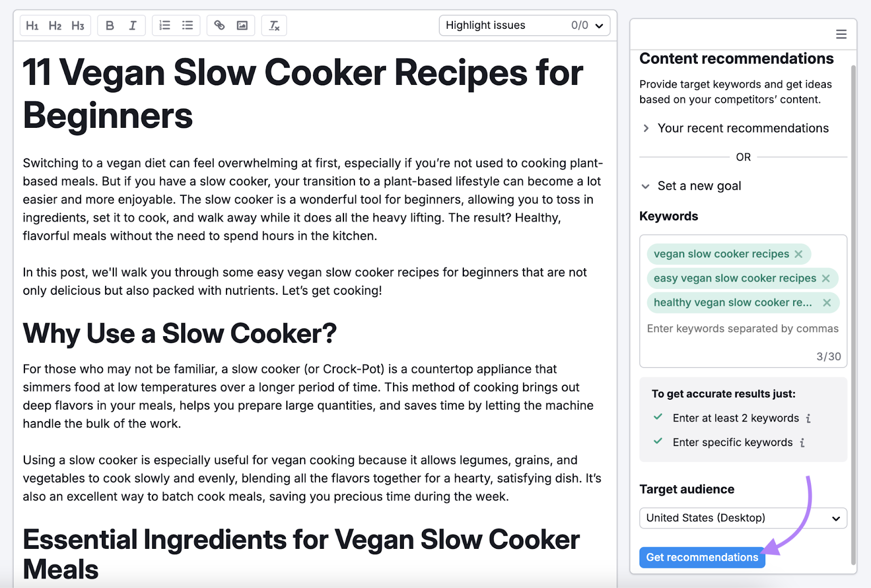Apply Heading 1 formatting

coord(32,25)
